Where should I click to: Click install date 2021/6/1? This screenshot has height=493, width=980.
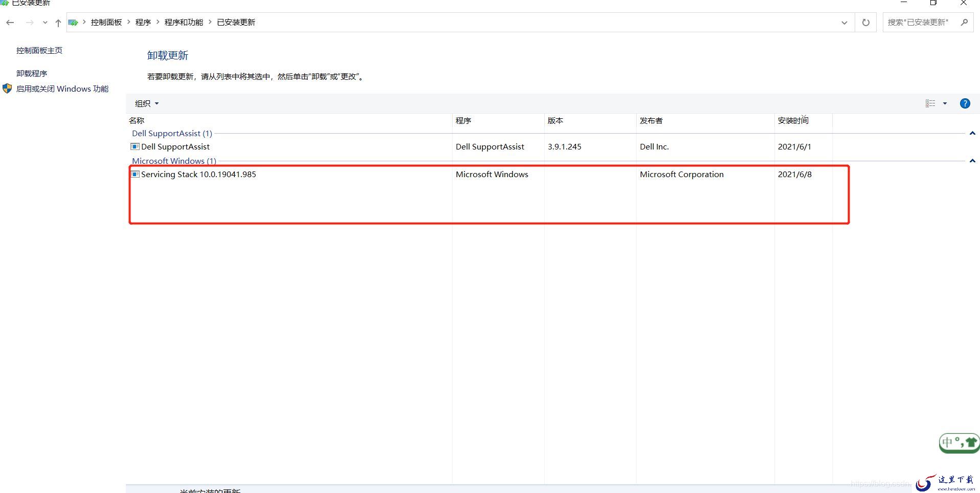tap(794, 146)
